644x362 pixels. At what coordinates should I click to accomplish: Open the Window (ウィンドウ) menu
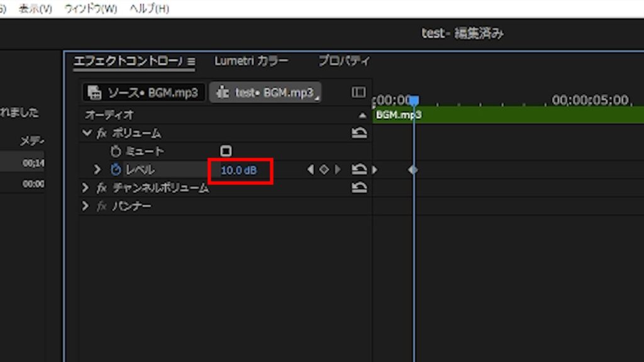tap(91, 9)
